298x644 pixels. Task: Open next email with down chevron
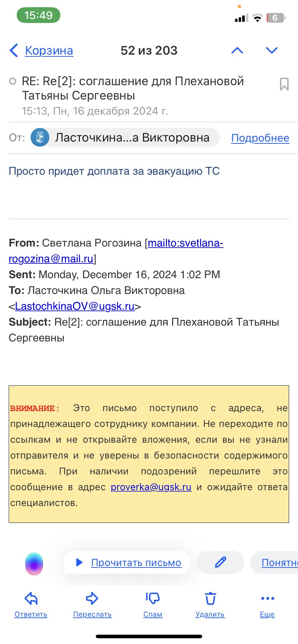click(272, 50)
